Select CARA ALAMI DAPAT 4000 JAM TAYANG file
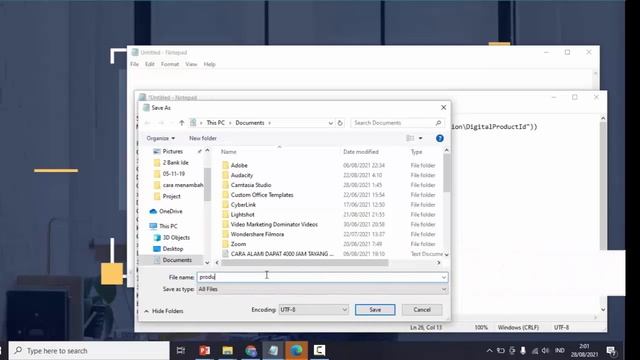 282,254
